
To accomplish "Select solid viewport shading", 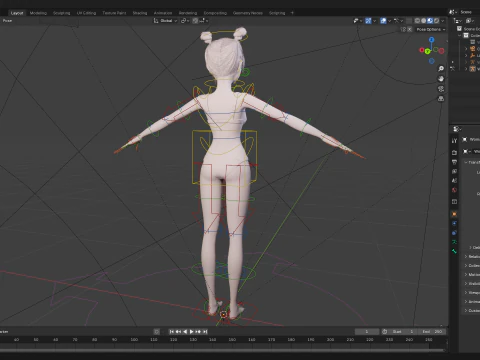I will pos(424,21).
